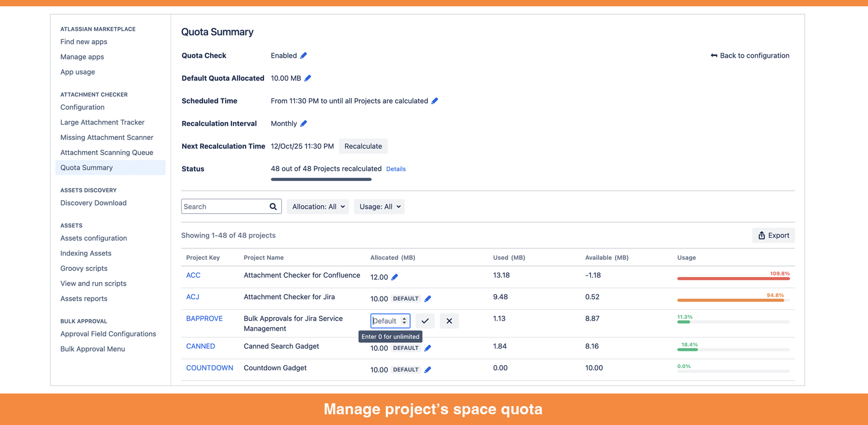
Task: Open the Usage: All filter dropdown
Action: coord(379,206)
